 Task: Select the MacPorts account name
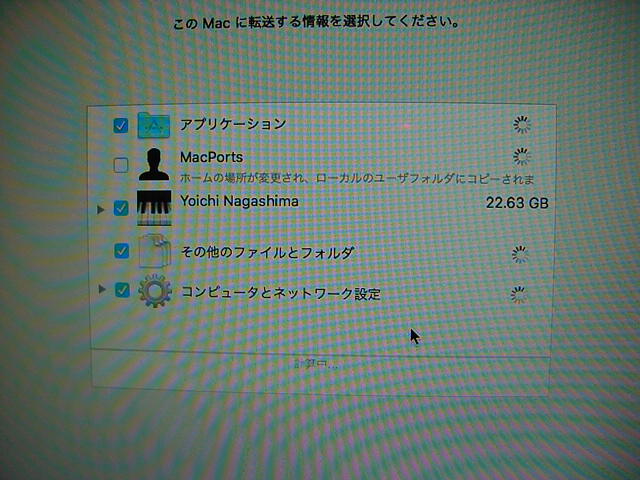coord(211,157)
